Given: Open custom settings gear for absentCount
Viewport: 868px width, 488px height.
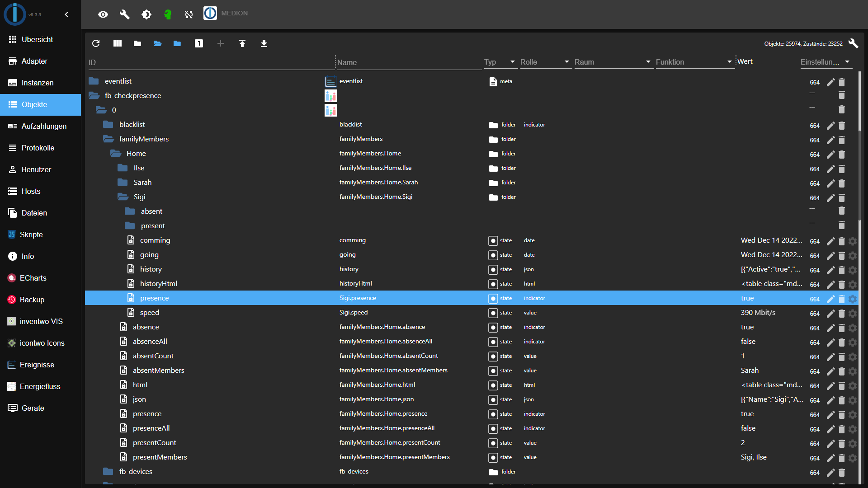Looking at the screenshot, I should [853, 357].
